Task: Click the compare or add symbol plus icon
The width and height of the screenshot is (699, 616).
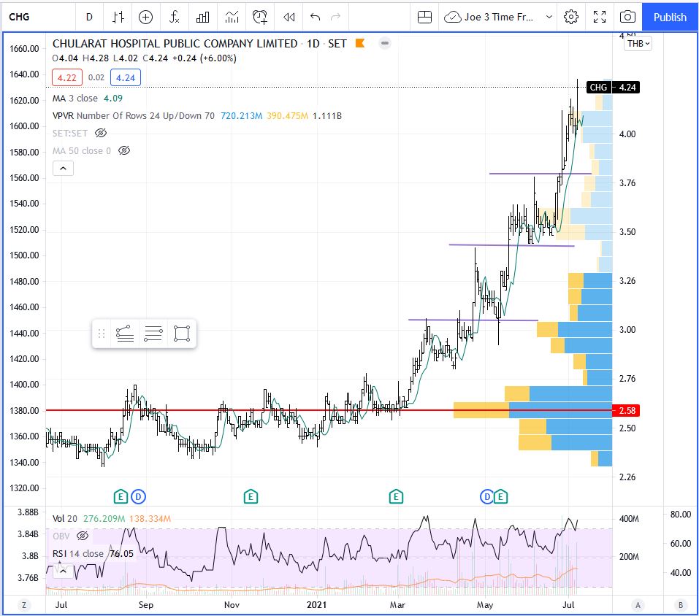Action: 146,17
